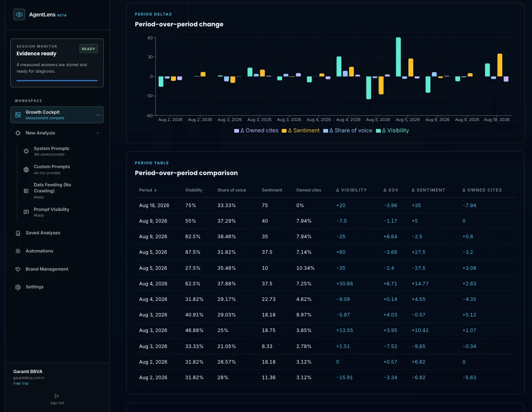Image resolution: width=532 pixels, height=412 pixels.
Task: Click the AgentLens eye logo icon
Action: click(x=19, y=15)
